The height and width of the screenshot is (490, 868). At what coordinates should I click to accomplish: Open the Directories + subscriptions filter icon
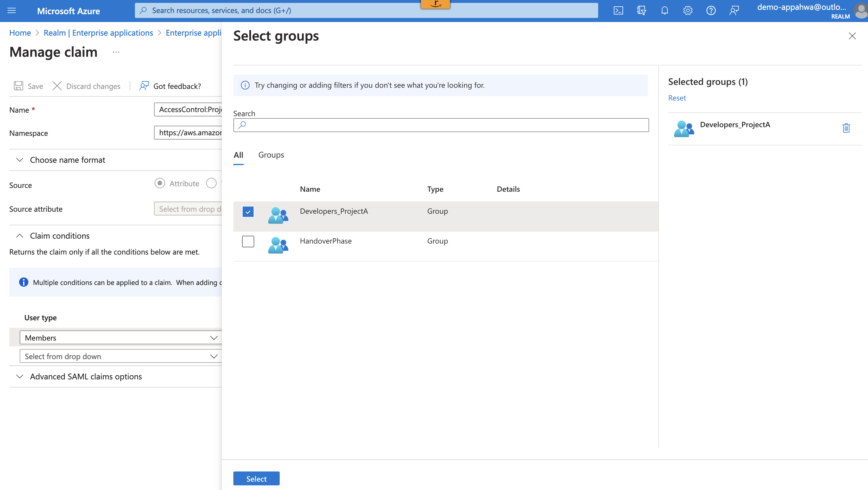point(641,10)
